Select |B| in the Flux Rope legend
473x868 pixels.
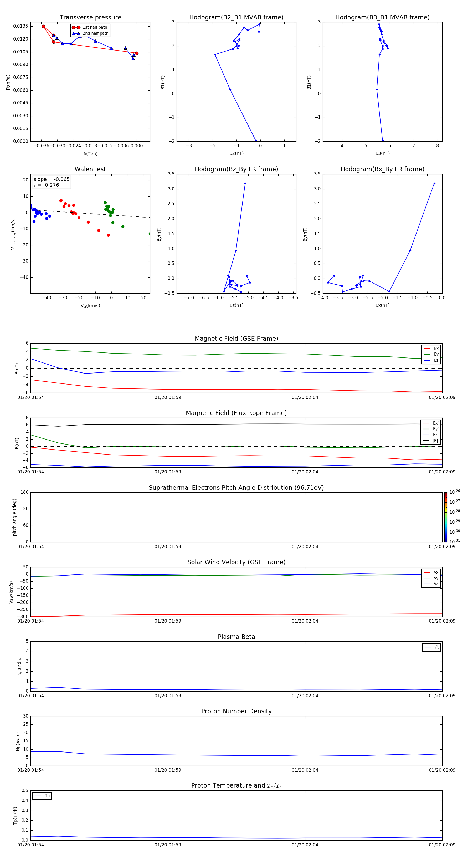[x=431, y=441]
